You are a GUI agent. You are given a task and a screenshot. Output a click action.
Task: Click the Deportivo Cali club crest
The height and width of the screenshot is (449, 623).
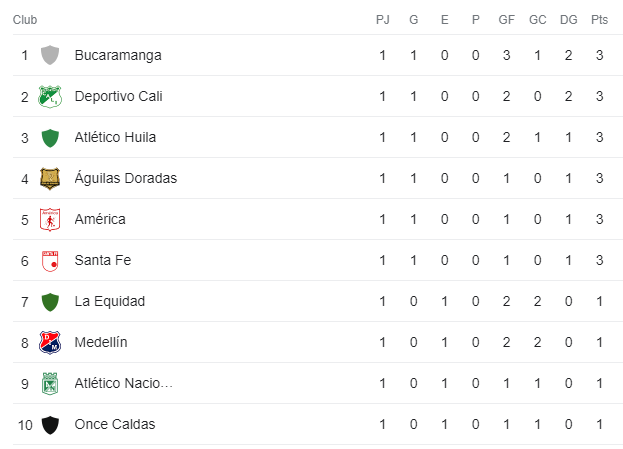coord(50,96)
